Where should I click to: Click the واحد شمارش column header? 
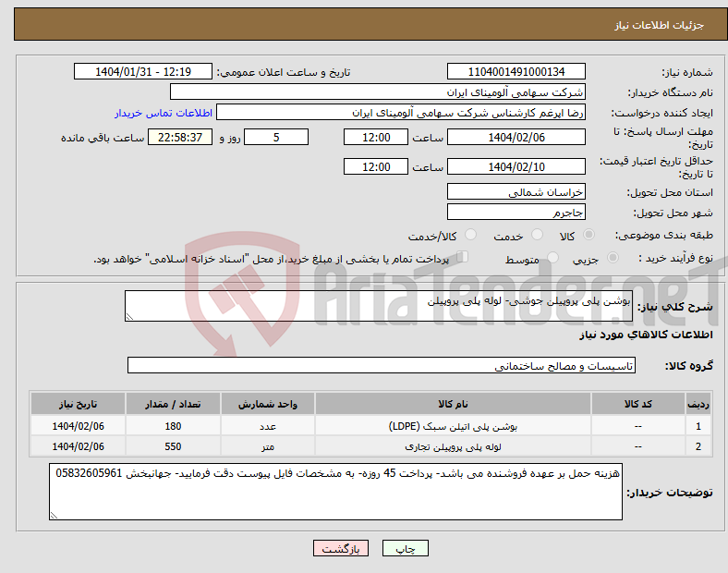point(268,404)
